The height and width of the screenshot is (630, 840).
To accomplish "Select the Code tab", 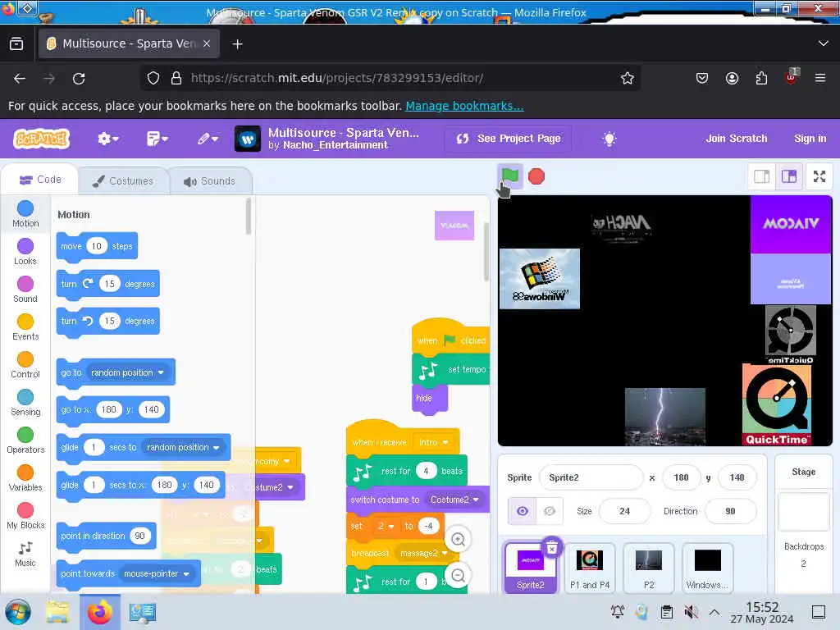I will (41, 180).
